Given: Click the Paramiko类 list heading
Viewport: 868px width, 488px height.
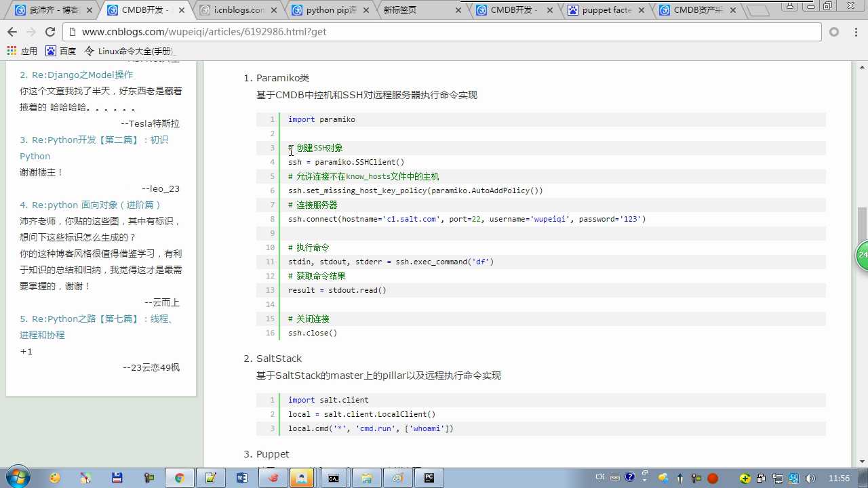Looking at the screenshot, I should click(283, 78).
